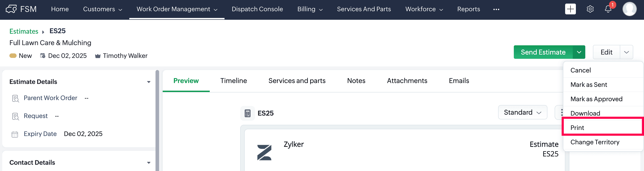Click the Parent Work Order lookup icon
This screenshot has height=171, width=644.
(15, 98)
